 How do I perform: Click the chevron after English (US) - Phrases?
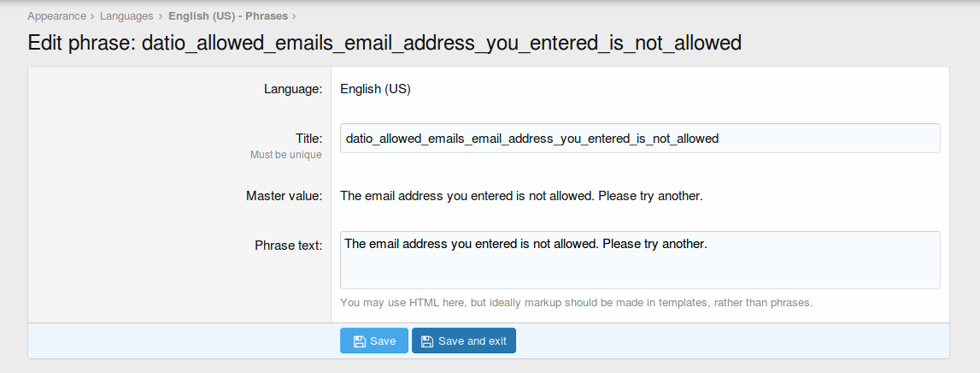tap(294, 16)
